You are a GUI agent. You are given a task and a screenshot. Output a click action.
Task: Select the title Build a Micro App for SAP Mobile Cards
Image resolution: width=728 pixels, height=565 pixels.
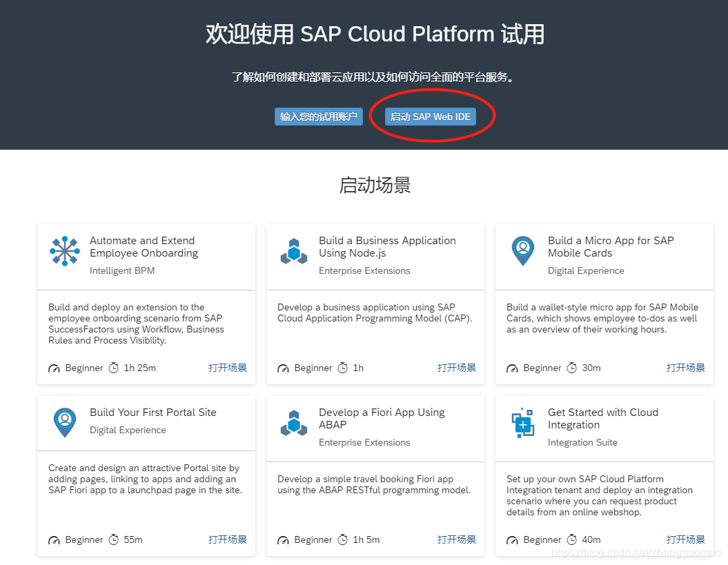coord(611,246)
